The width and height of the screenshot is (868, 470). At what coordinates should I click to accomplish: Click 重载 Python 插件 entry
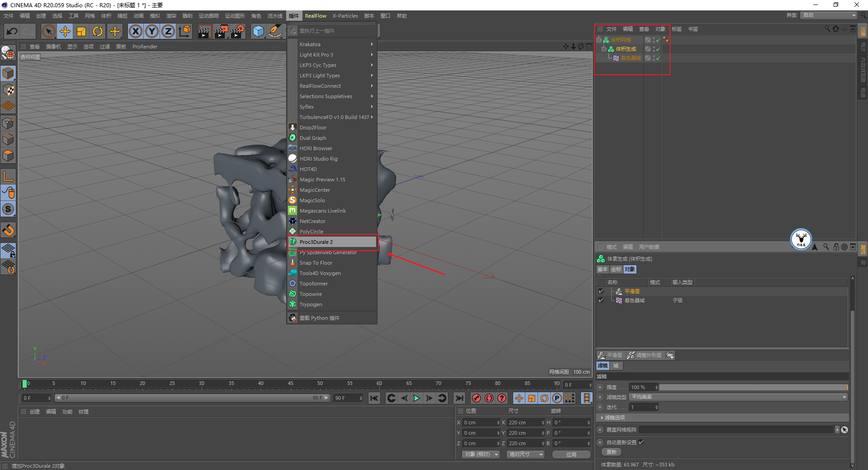click(x=332, y=318)
